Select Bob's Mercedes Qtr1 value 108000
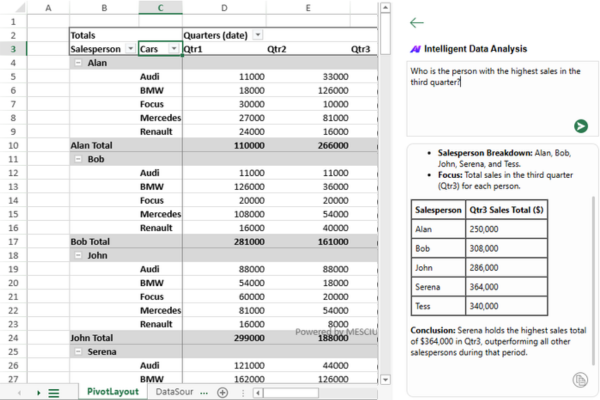Viewport: 600px width, 400px height. pyautogui.click(x=224, y=214)
